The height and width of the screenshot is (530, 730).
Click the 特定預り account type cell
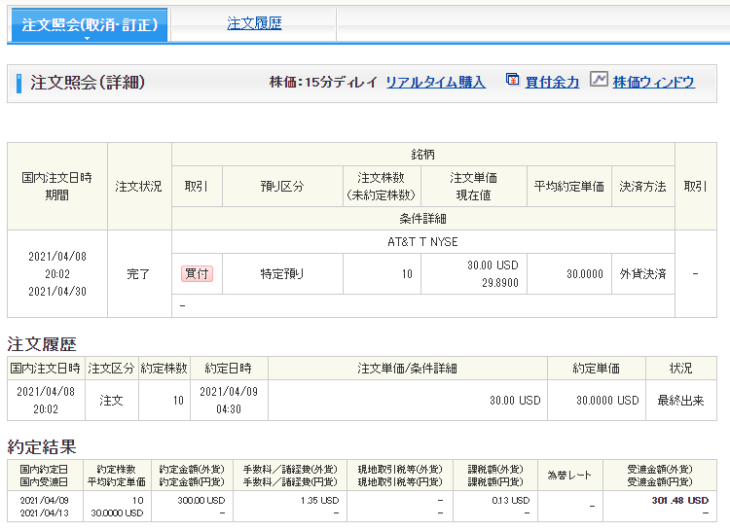(x=282, y=273)
